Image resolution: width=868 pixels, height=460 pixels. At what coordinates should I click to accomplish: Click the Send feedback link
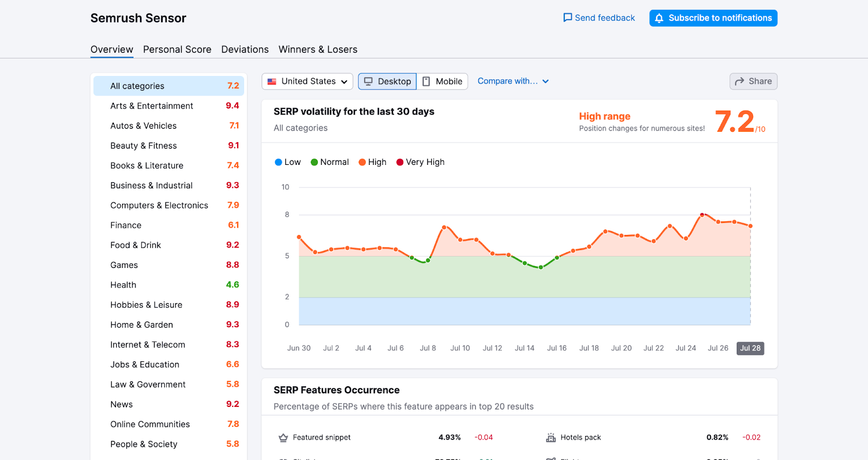click(599, 18)
